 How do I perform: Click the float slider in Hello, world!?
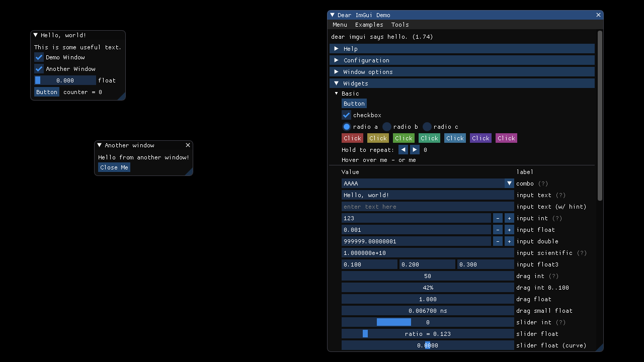click(x=65, y=80)
